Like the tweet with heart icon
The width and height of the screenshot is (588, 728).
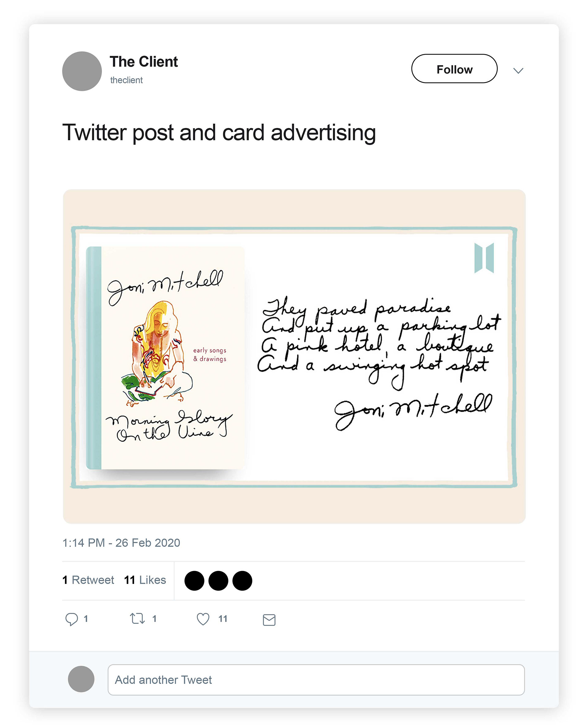coord(203,619)
